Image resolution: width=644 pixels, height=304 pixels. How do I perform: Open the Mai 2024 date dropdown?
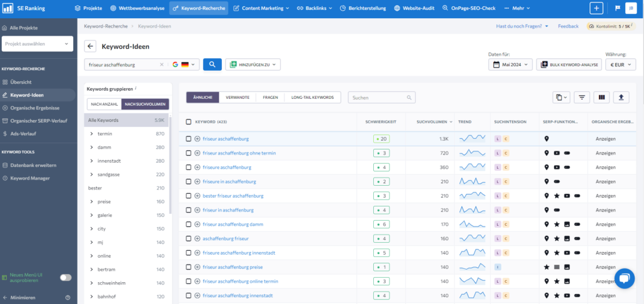click(x=511, y=64)
